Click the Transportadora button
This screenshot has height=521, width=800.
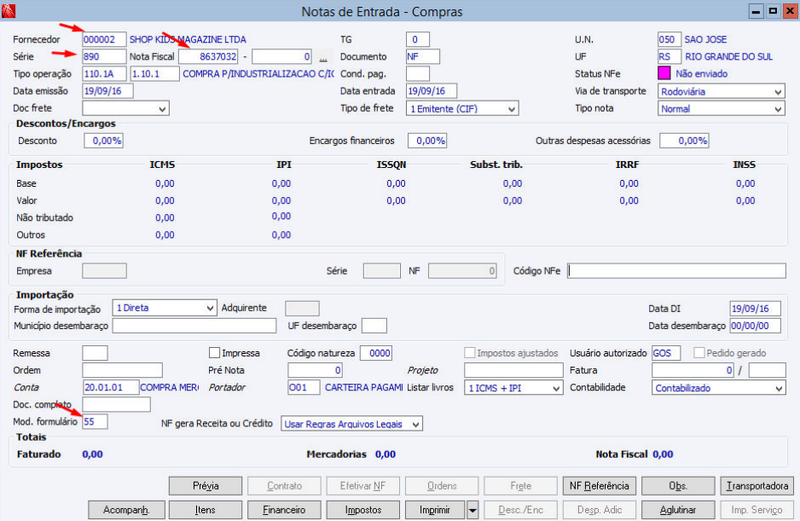[x=757, y=486]
